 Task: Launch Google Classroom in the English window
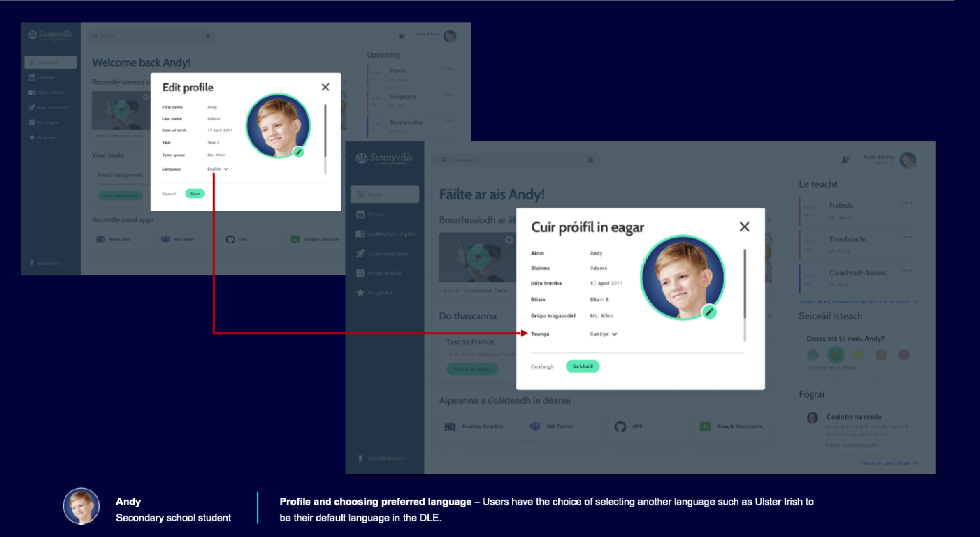(x=315, y=239)
